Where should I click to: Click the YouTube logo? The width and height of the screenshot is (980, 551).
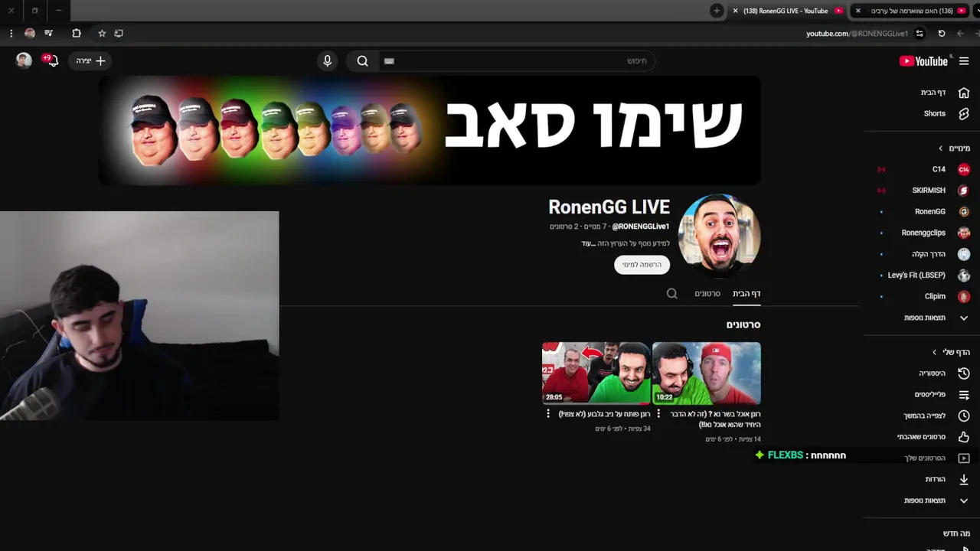pos(923,61)
